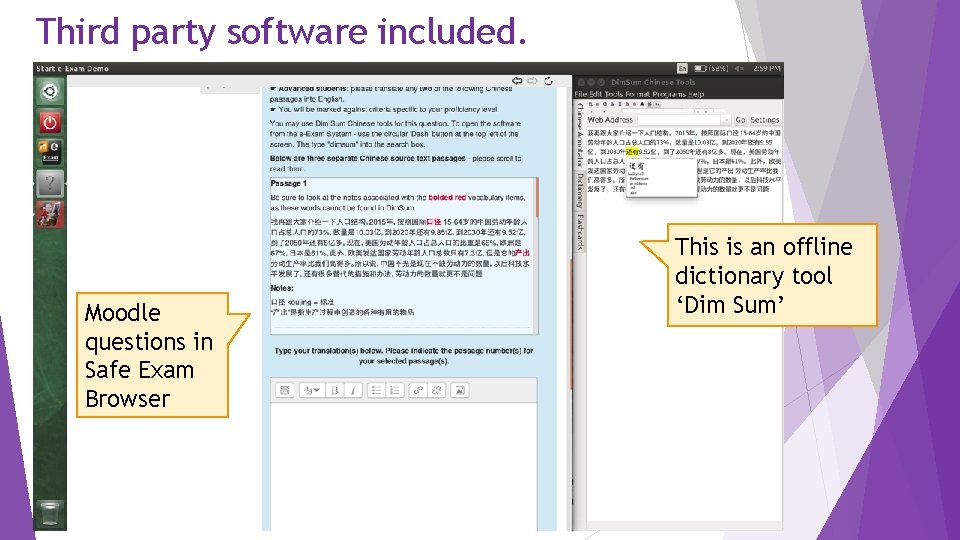Click the Go button in DimSum
960x540 pixels.
point(740,120)
